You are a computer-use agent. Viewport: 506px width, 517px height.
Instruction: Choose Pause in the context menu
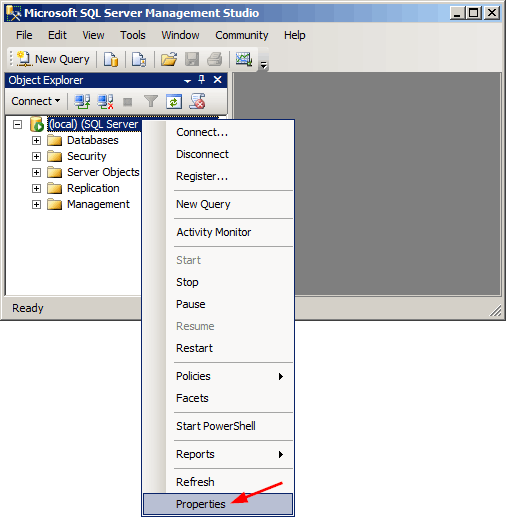click(218, 304)
